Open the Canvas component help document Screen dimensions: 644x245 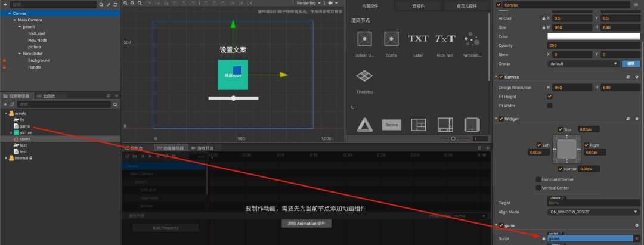coord(628,77)
